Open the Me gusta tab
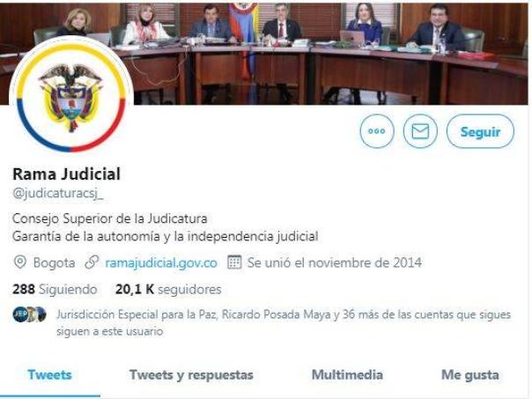The width and height of the screenshot is (532, 399). [470, 375]
